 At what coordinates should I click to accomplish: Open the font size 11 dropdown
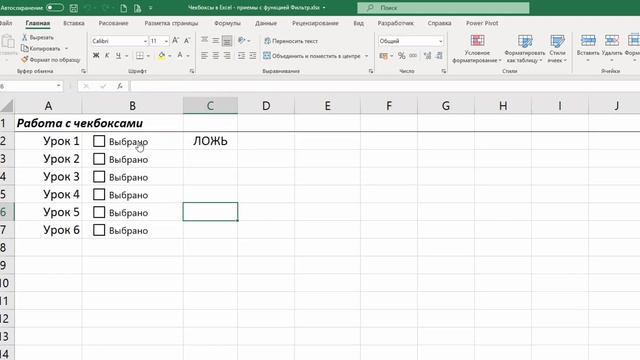point(166,41)
